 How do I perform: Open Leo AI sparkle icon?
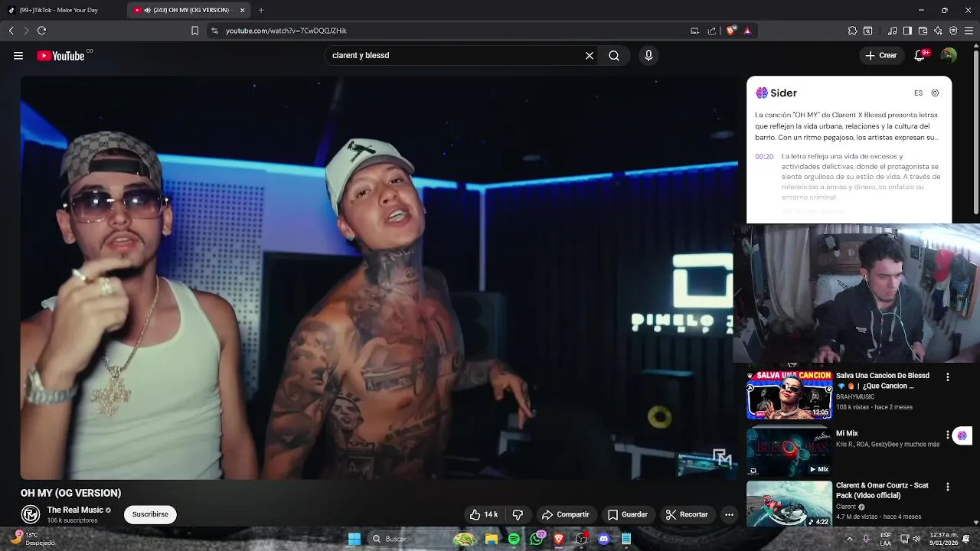click(x=938, y=31)
